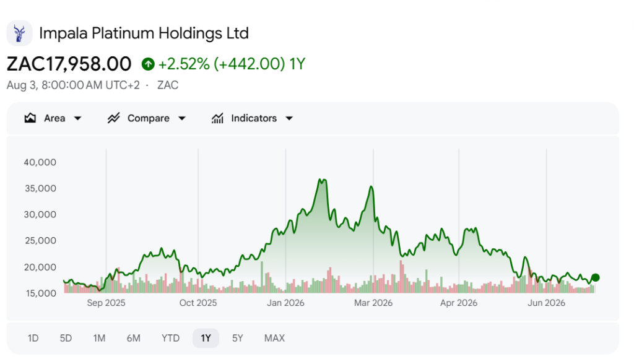634x364 pixels.
Task: Click the Indicators bar-chart icon
Action: pyautogui.click(x=217, y=118)
